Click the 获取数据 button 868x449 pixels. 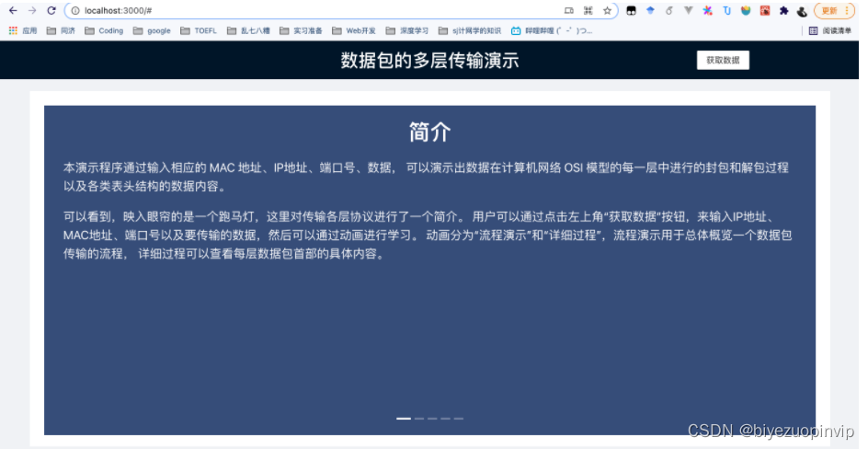pyautogui.click(x=723, y=60)
